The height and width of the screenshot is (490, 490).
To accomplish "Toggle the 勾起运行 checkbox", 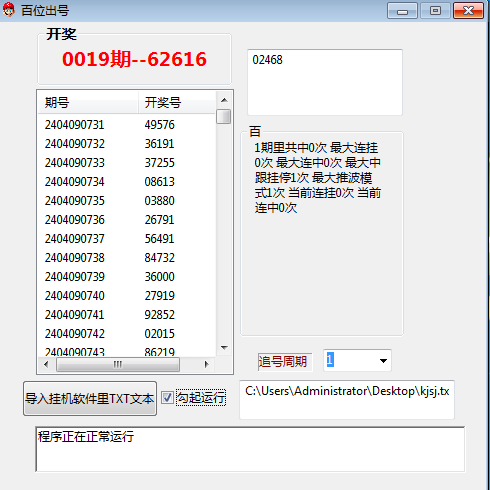I will [x=167, y=398].
